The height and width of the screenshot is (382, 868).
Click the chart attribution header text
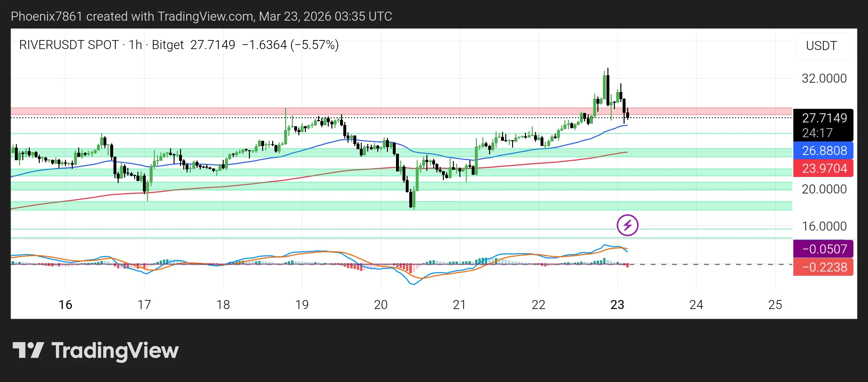click(201, 16)
